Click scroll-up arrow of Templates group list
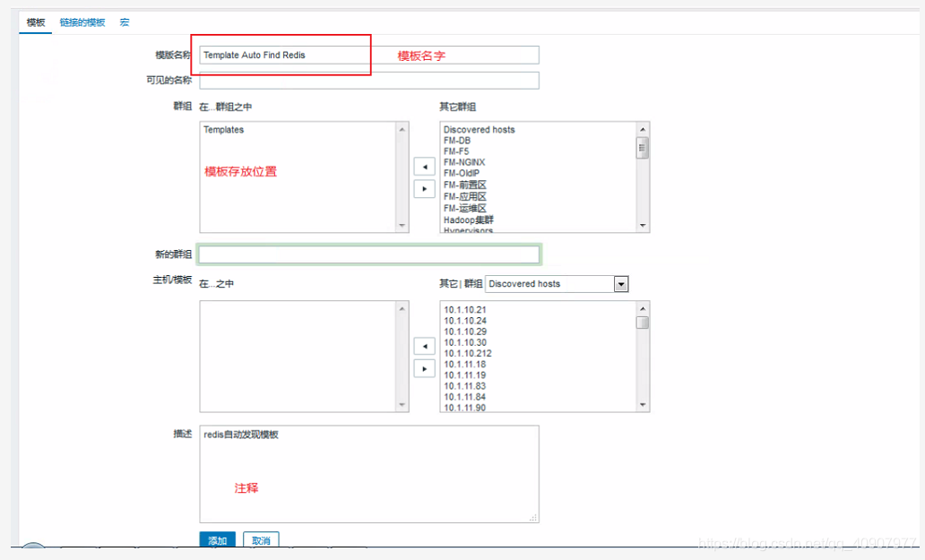Image resolution: width=925 pixels, height=560 pixels. pos(402,129)
